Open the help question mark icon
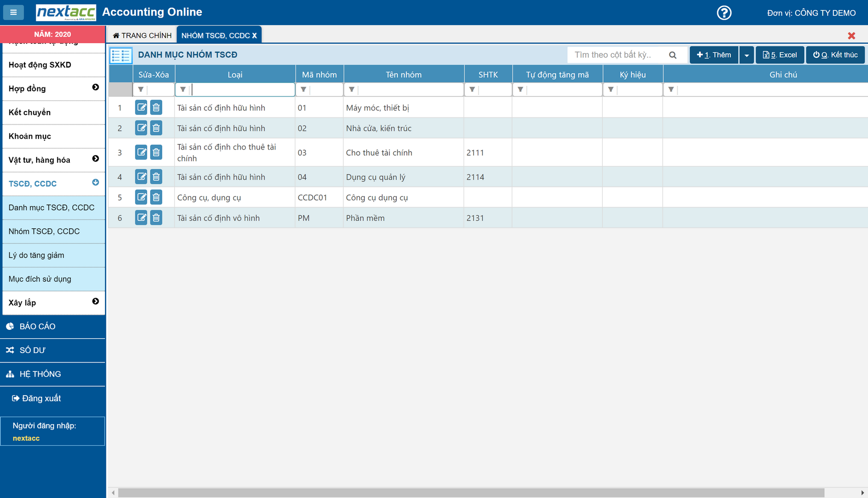Image resolution: width=868 pixels, height=498 pixels. (724, 13)
